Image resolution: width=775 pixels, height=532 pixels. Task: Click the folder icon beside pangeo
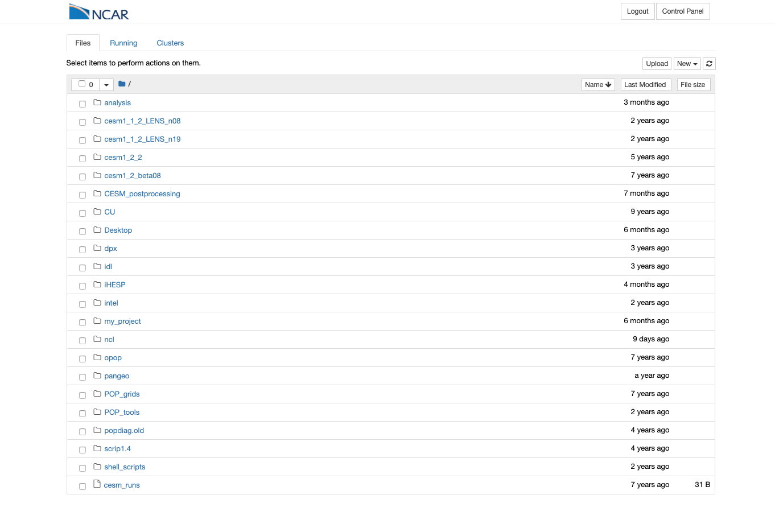pyautogui.click(x=97, y=376)
